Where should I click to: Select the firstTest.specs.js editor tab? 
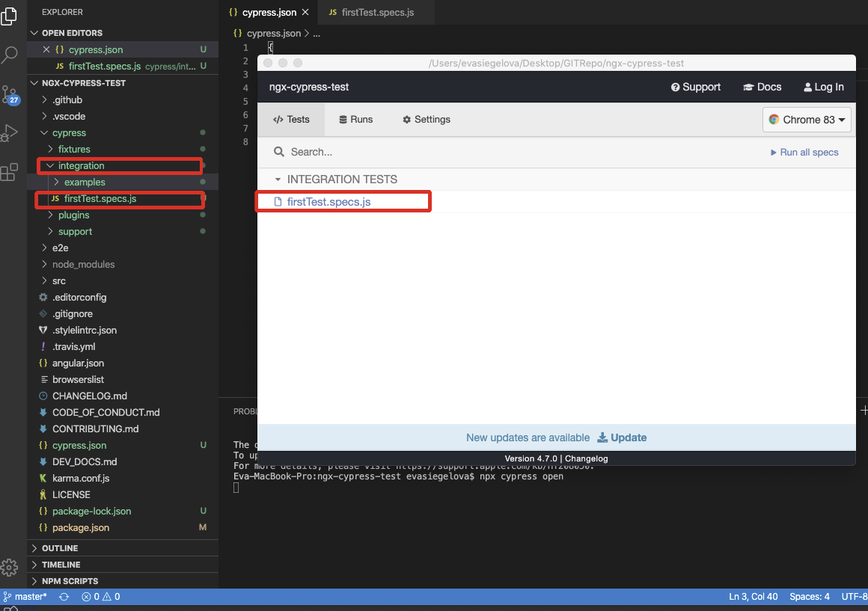click(370, 13)
